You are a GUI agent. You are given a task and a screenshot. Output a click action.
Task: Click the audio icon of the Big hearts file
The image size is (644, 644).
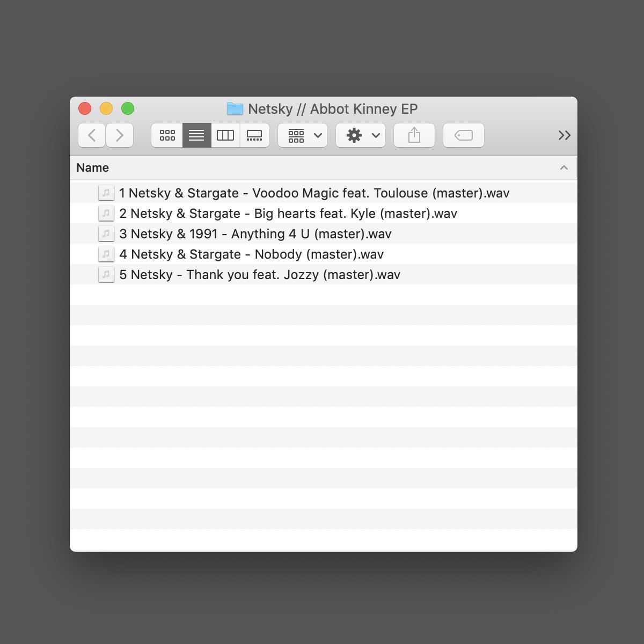coord(106,213)
